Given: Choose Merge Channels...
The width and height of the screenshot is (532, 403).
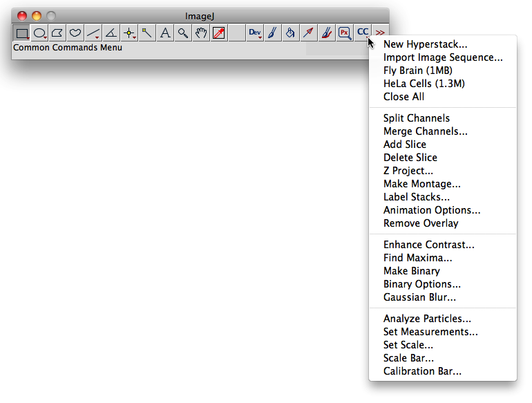Looking at the screenshot, I should click(x=443, y=131).
